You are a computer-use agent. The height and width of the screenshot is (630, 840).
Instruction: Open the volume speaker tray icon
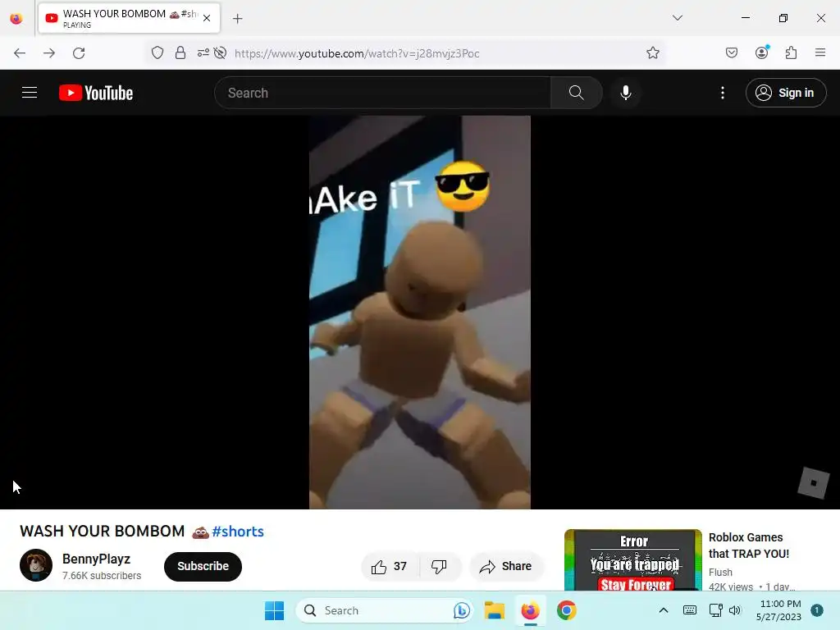tap(734, 610)
